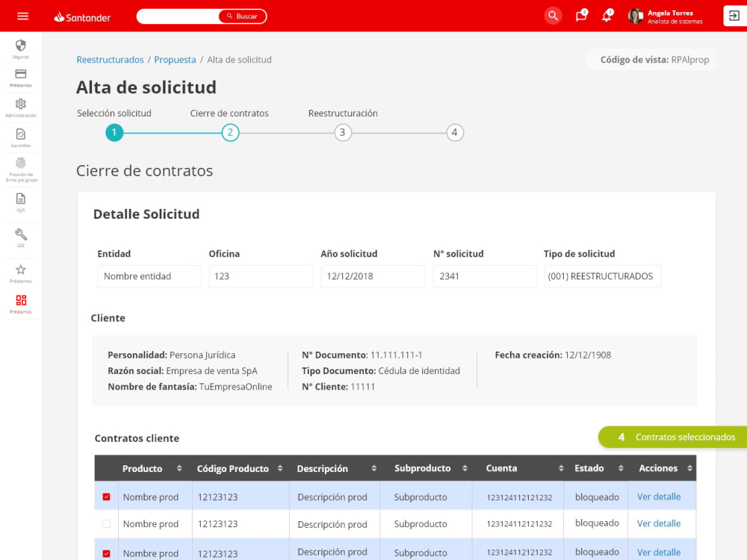Sort by Acciones column
The width and height of the screenshot is (747, 560).
(x=689, y=469)
